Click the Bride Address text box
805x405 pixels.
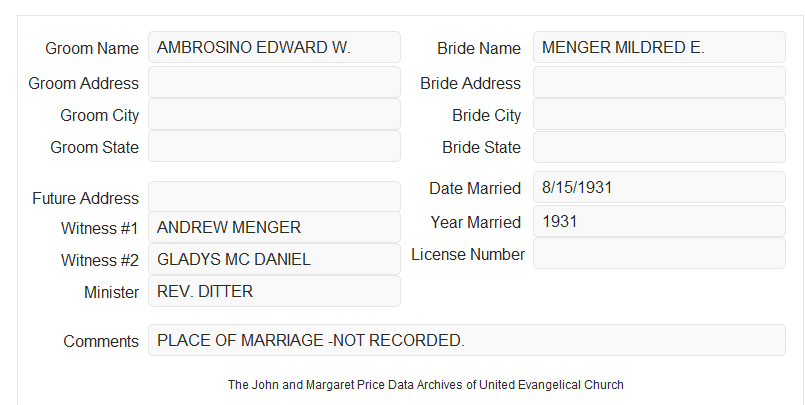659,82
